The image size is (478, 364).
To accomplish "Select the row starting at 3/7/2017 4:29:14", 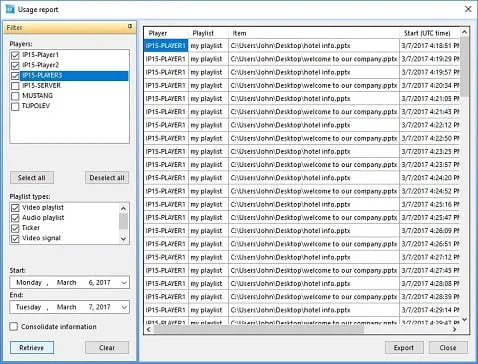I will point(302,310).
